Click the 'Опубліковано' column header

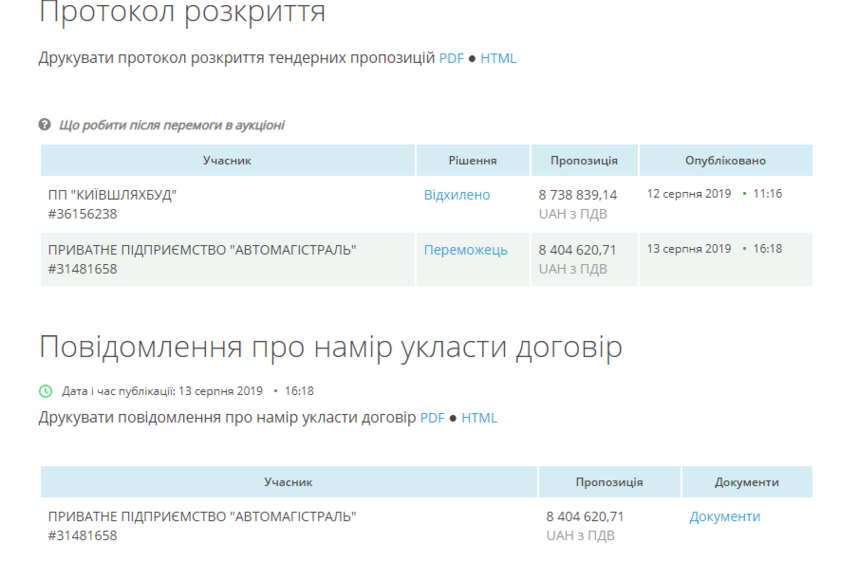[725, 161]
